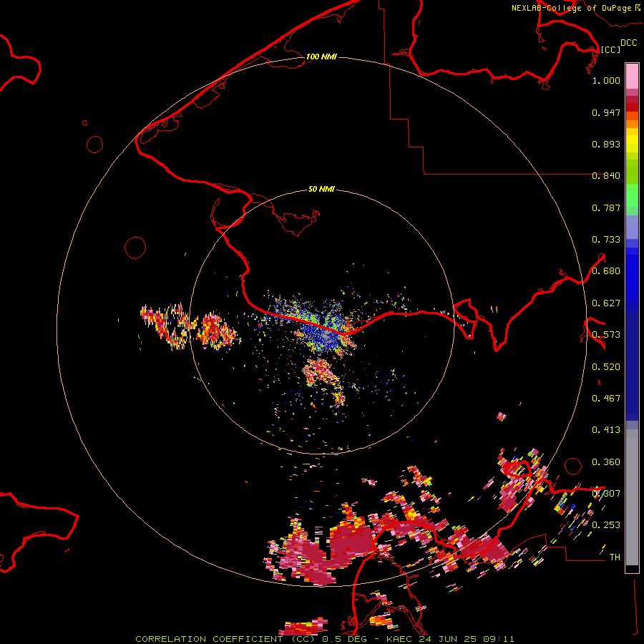This screenshot has height=644, width=644.
Task: Select the 0.893 color scale value
Action: tap(606, 144)
